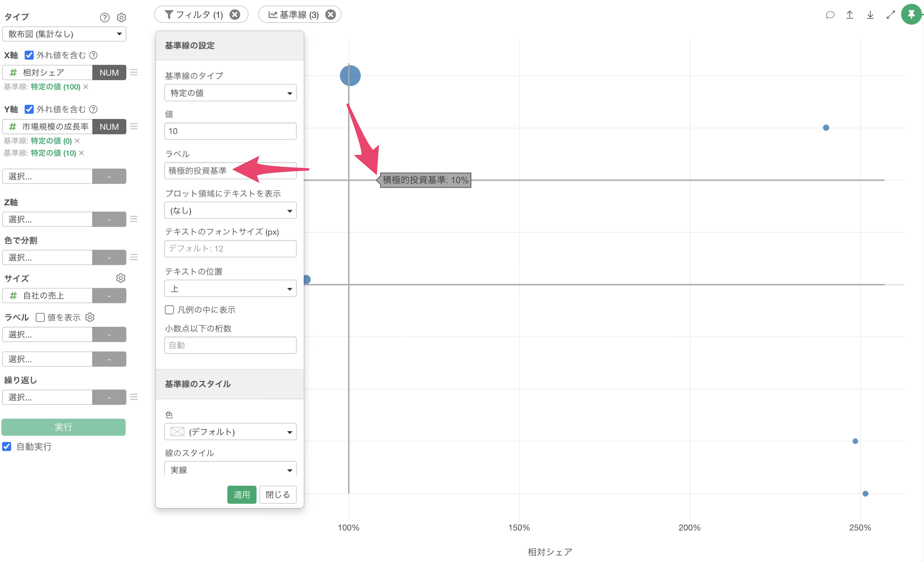Enable 凡例の中に表示 checkbox
Image resolution: width=924 pixels, height=562 pixels.
point(170,309)
